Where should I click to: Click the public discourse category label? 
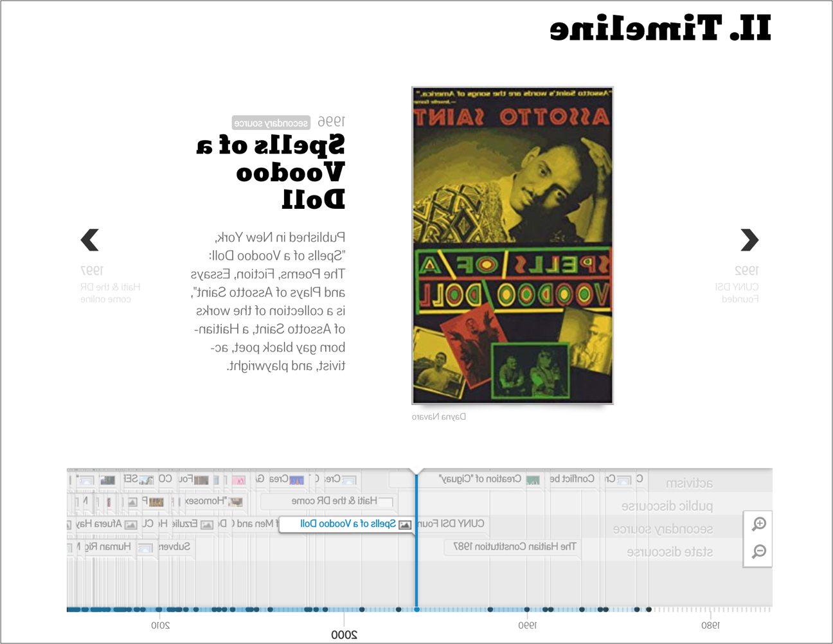coord(667,506)
